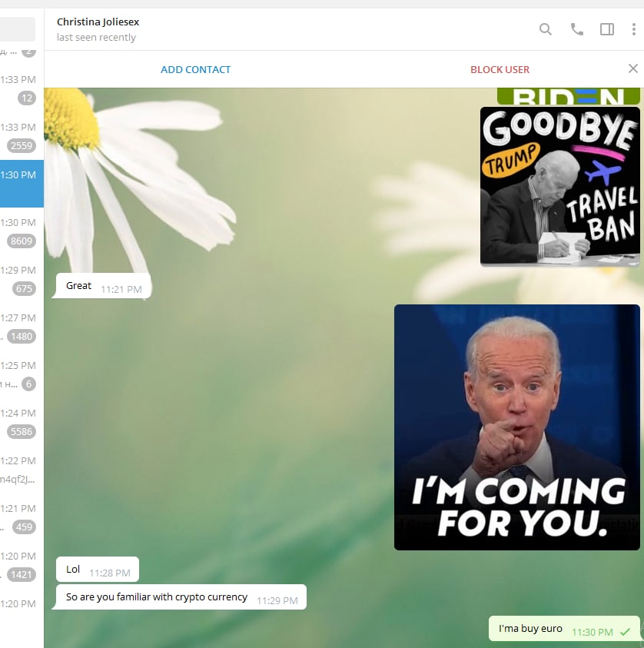
Task: Open chat with 6 unread messages
Action: [x=22, y=374]
